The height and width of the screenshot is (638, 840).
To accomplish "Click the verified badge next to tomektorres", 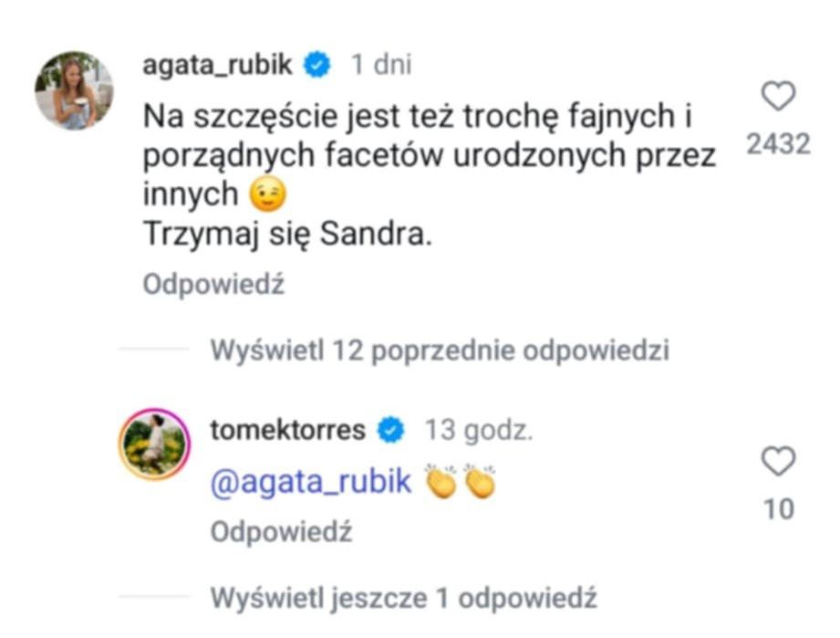I will pyautogui.click(x=392, y=430).
